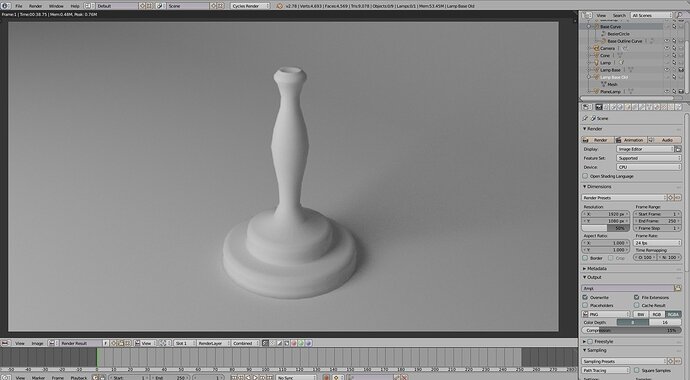This screenshot has width=690, height=380.
Task: Click the output folder browse icon
Action: pos(678,288)
